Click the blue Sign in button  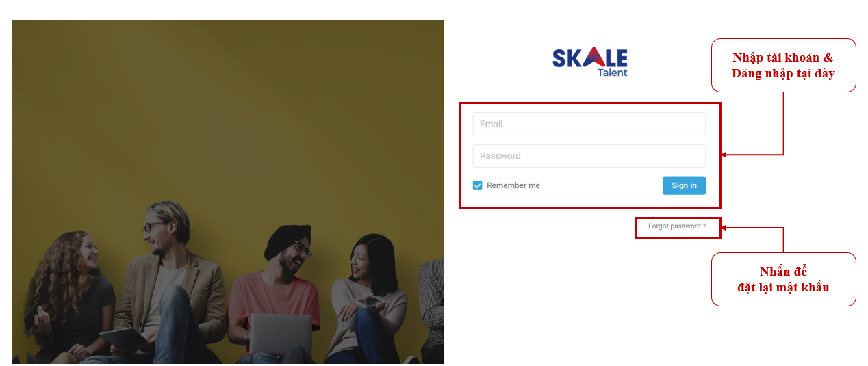tap(684, 185)
